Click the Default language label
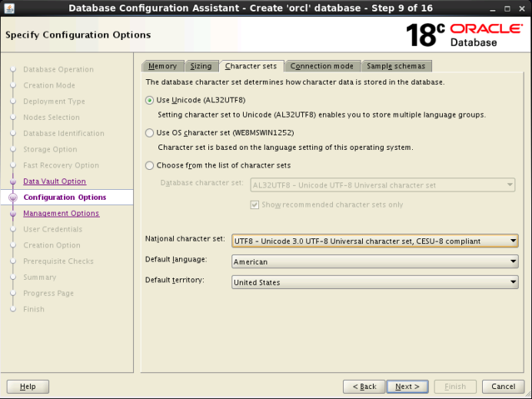The height and width of the screenshot is (399, 532). point(176,259)
